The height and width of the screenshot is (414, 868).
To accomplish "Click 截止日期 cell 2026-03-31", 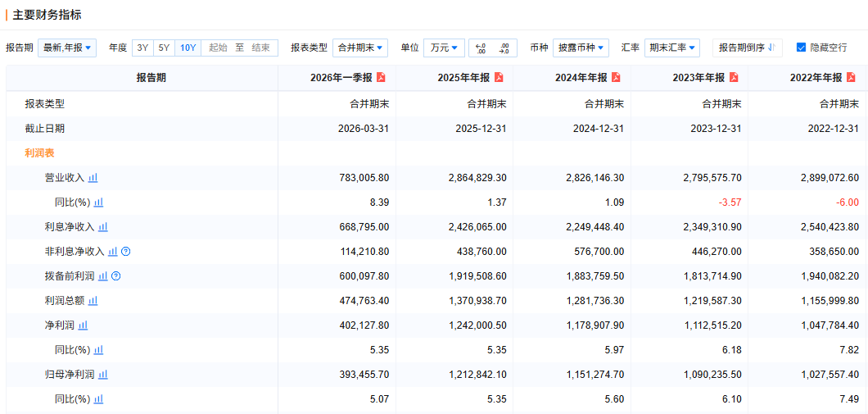I will click(364, 129).
